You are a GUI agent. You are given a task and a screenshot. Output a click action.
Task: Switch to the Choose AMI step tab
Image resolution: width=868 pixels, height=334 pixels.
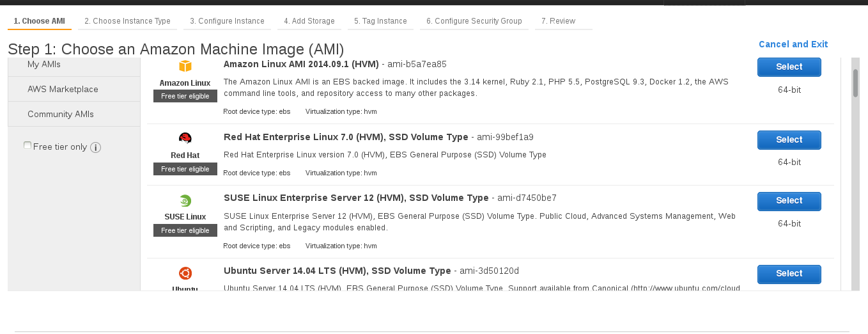click(40, 21)
